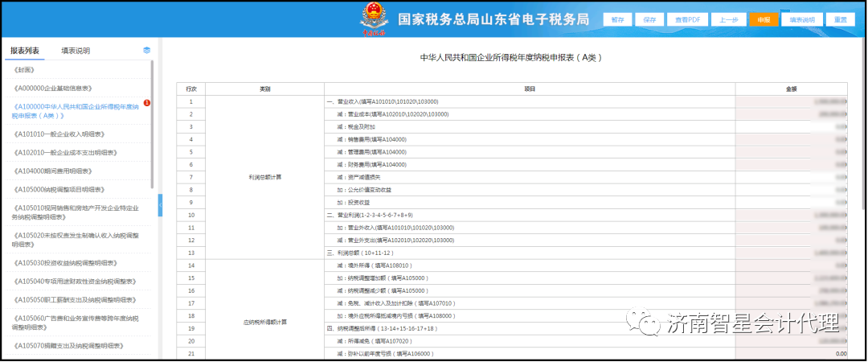Click item text 二、营业利润

click(370, 215)
